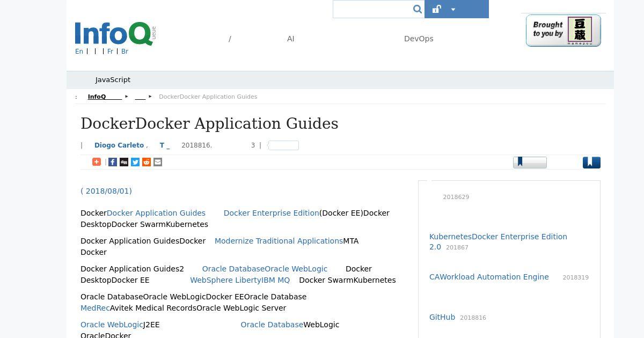Open the DevOps topic menu
Screen dimensions: 644x338
pyautogui.click(x=419, y=39)
